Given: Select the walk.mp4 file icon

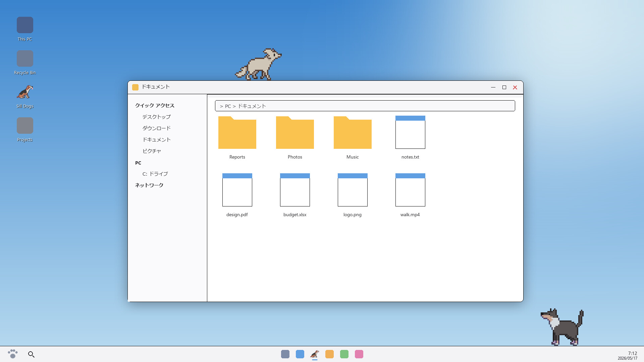Looking at the screenshot, I should (x=410, y=190).
